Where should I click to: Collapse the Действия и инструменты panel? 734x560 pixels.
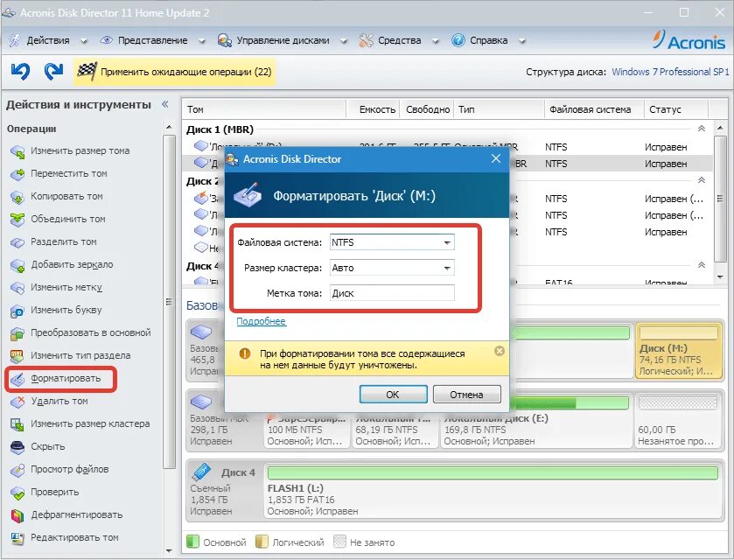164,104
